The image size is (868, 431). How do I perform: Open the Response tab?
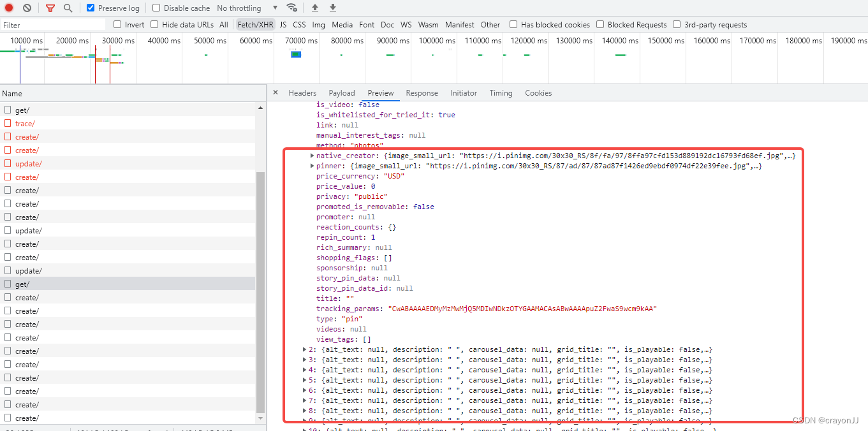point(422,93)
